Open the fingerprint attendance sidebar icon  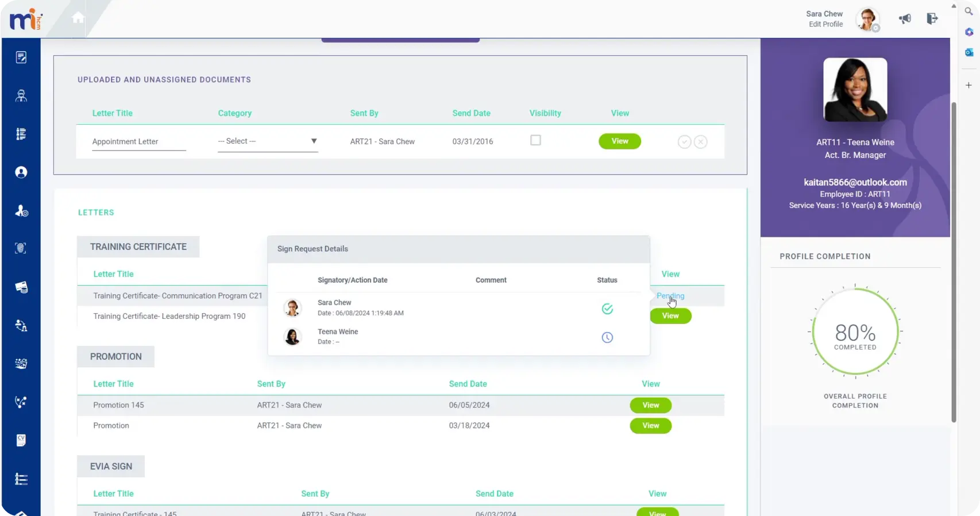(21, 248)
